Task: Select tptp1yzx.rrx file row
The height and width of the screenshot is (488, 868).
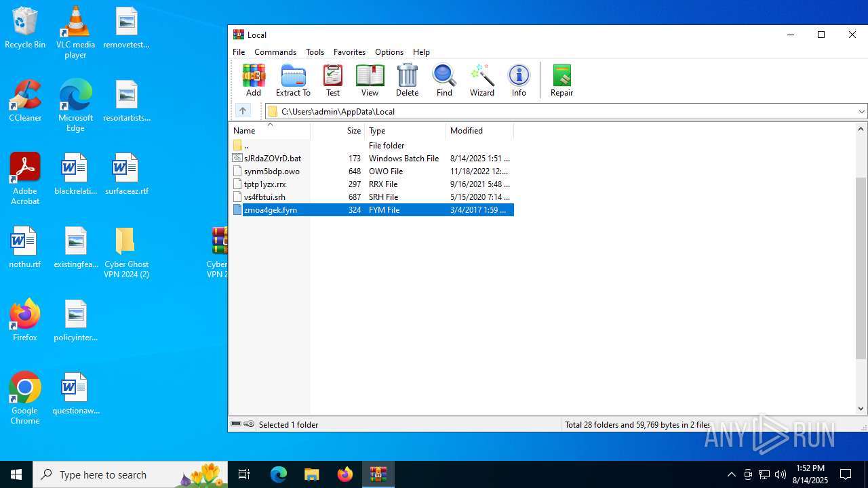Action: (372, 184)
